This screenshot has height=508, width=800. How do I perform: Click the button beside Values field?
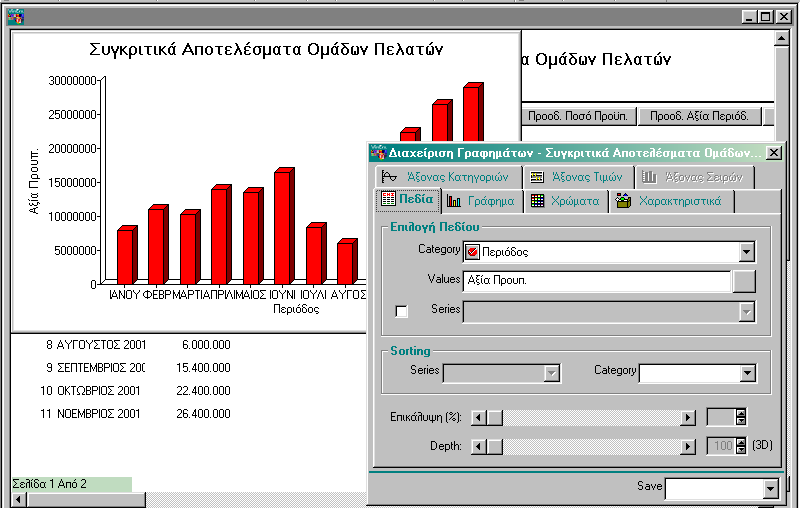[x=744, y=281]
